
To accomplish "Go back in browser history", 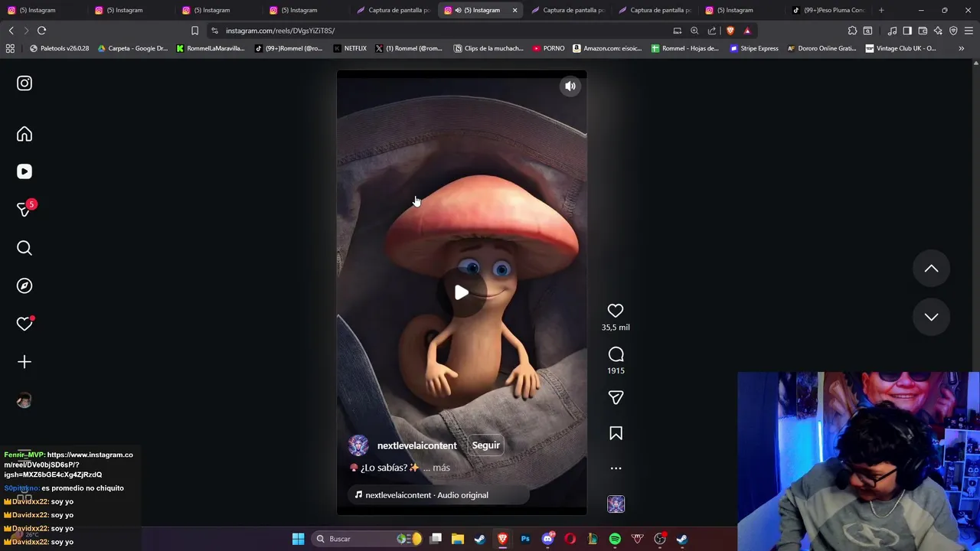I will coord(11,31).
